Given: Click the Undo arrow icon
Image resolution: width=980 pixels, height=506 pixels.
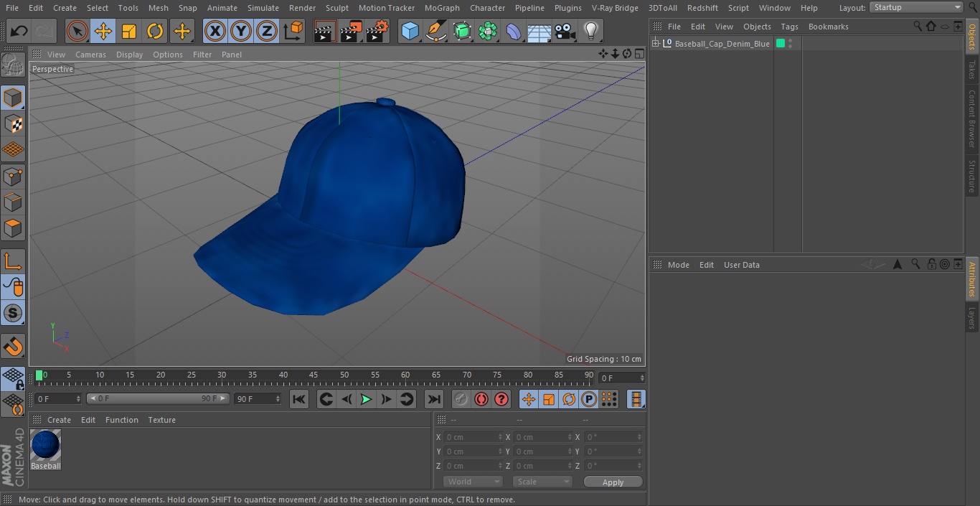Looking at the screenshot, I should pyautogui.click(x=19, y=32).
